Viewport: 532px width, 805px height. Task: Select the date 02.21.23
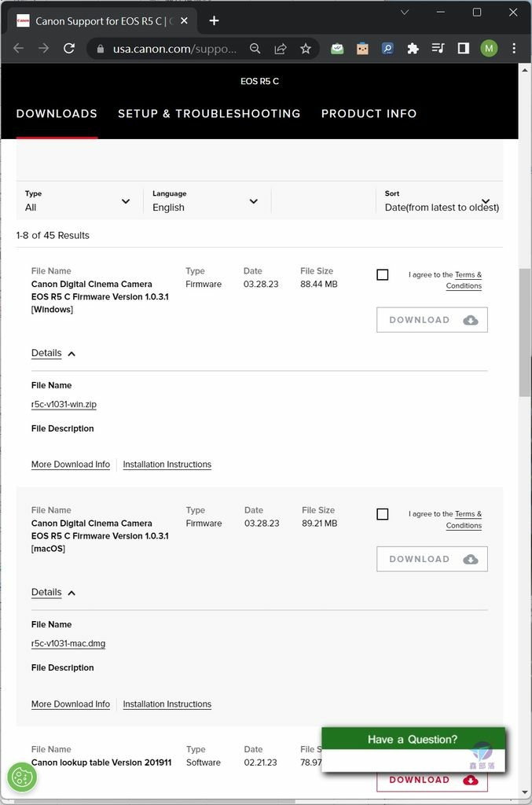[x=261, y=763]
